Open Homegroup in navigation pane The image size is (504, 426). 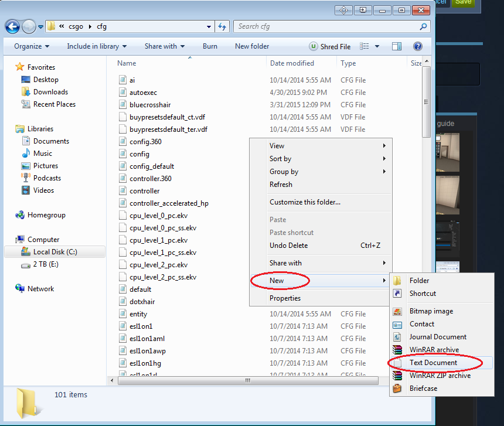click(x=40, y=215)
